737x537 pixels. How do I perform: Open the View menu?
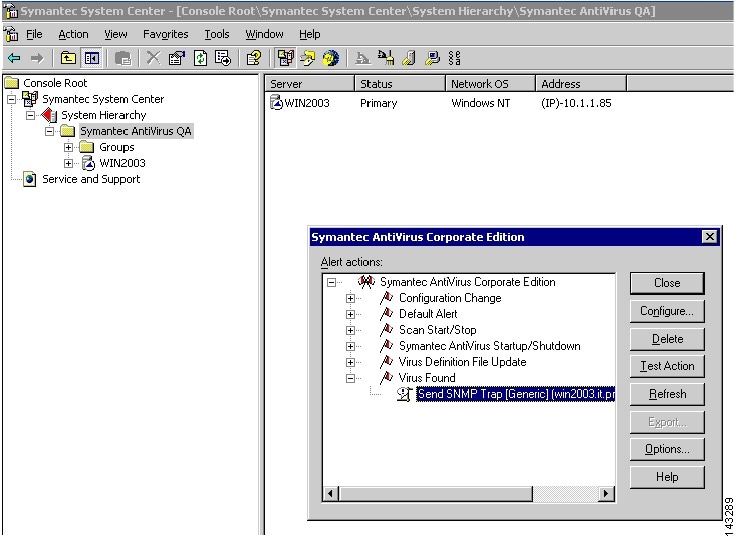point(116,34)
